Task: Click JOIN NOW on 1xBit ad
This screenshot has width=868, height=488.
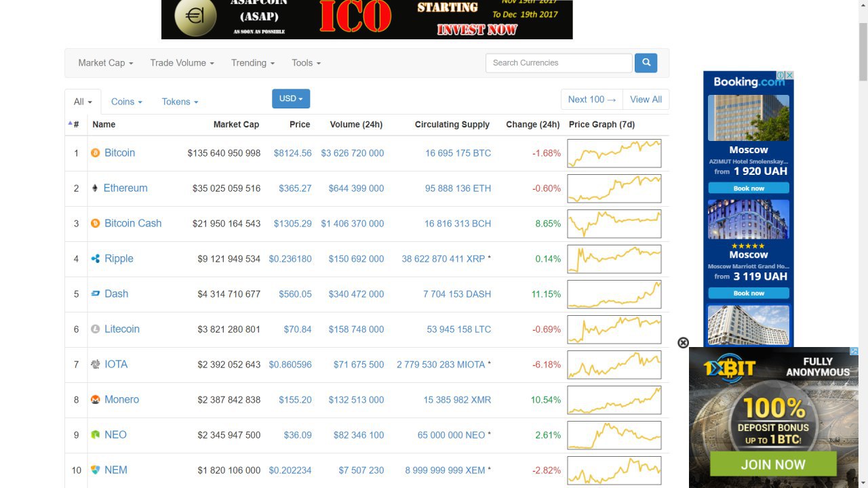Action: (x=773, y=465)
